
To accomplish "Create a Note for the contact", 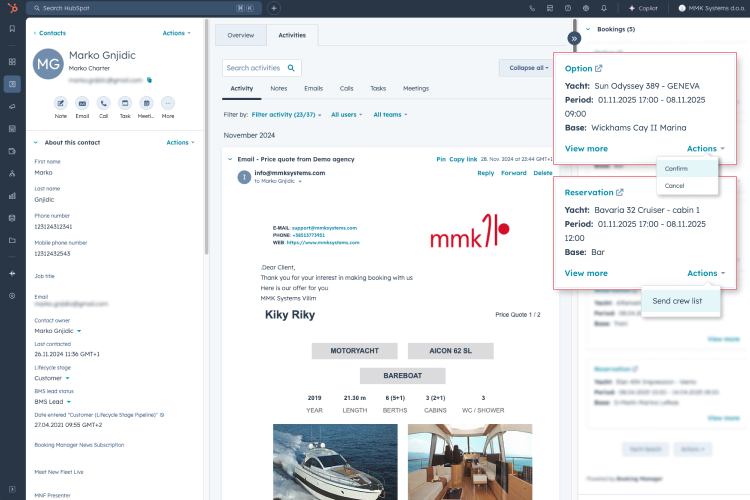I will click(x=61, y=103).
